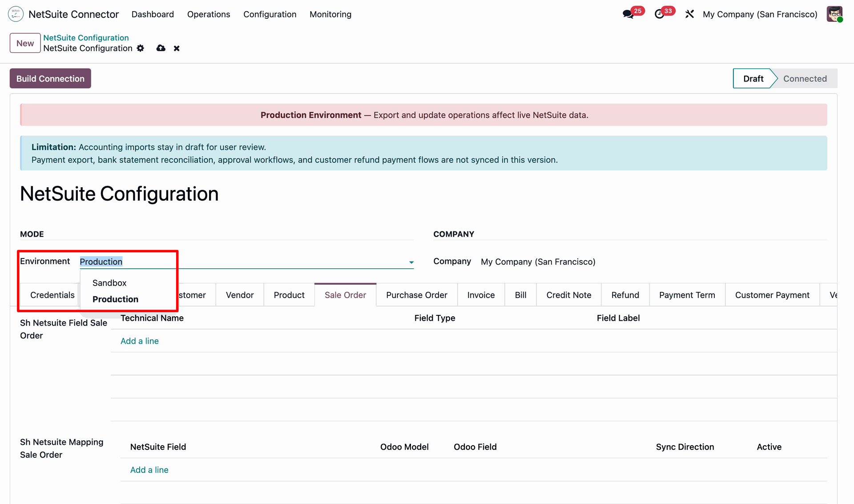Click the Odoo Model column header

click(404, 447)
